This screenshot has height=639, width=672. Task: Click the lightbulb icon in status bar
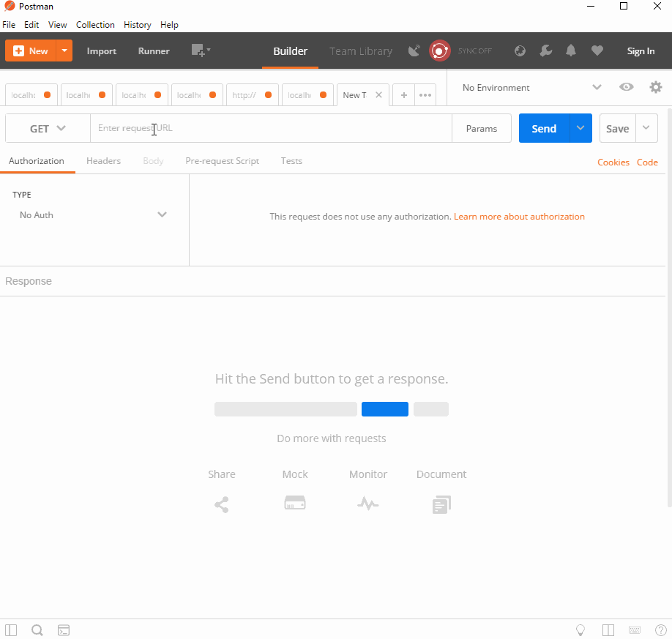pyautogui.click(x=580, y=630)
